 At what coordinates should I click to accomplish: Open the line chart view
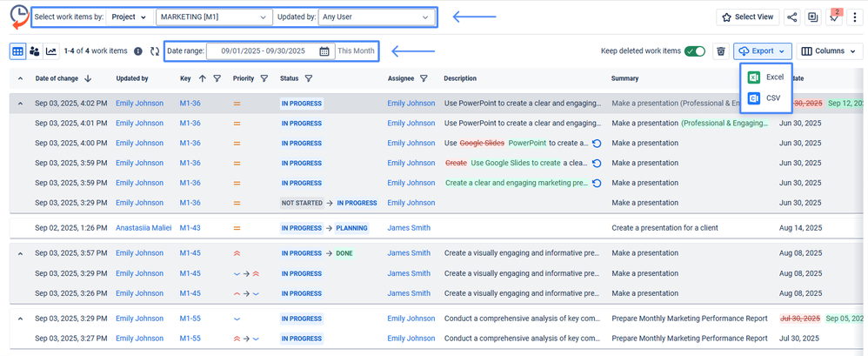point(52,51)
